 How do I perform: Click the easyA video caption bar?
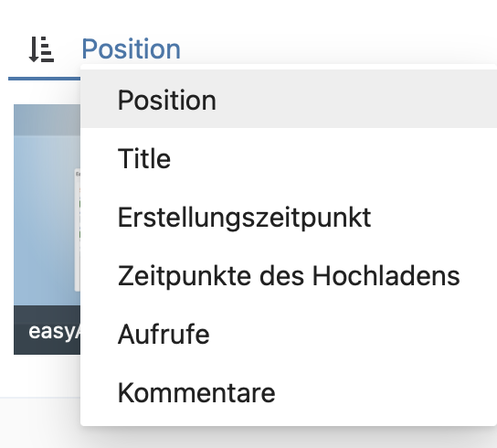(x=47, y=330)
